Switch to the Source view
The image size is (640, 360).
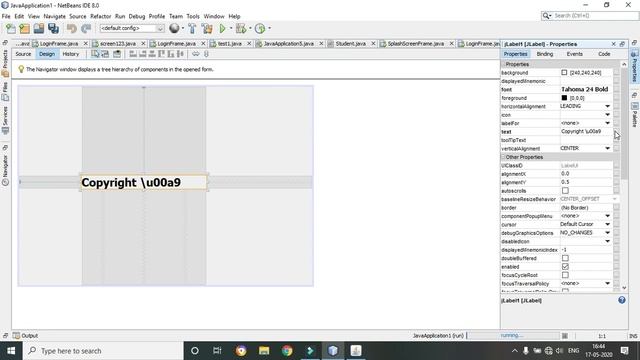click(23, 54)
